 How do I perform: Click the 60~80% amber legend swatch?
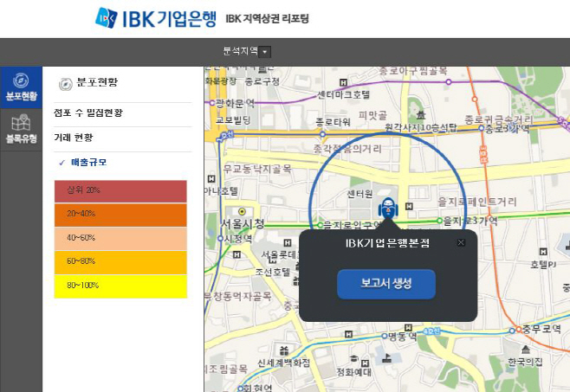(120, 262)
